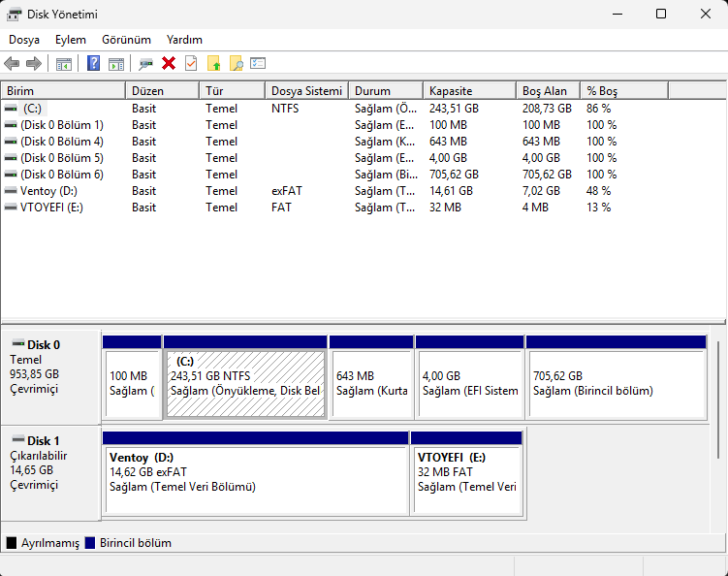Sort list by Düzen column header
728x576 pixels.
(x=163, y=90)
